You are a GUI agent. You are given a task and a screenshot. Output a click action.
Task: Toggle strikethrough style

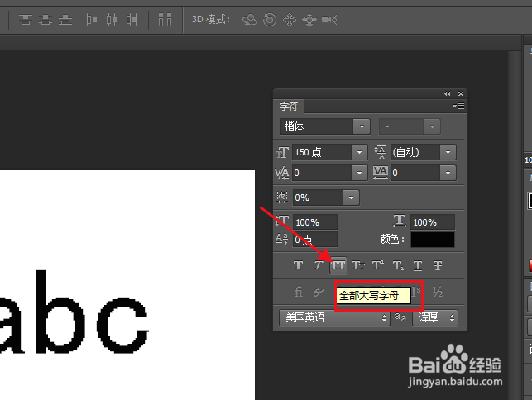coord(438,265)
